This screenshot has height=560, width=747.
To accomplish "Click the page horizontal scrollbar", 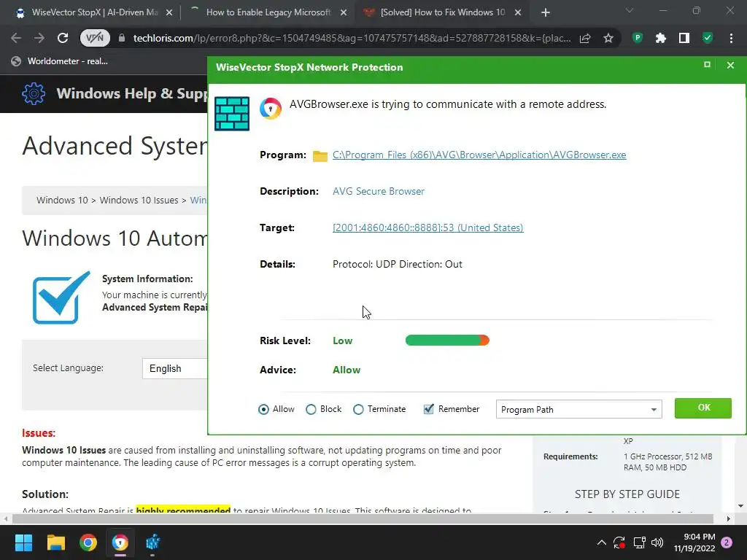I will coord(362,518).
